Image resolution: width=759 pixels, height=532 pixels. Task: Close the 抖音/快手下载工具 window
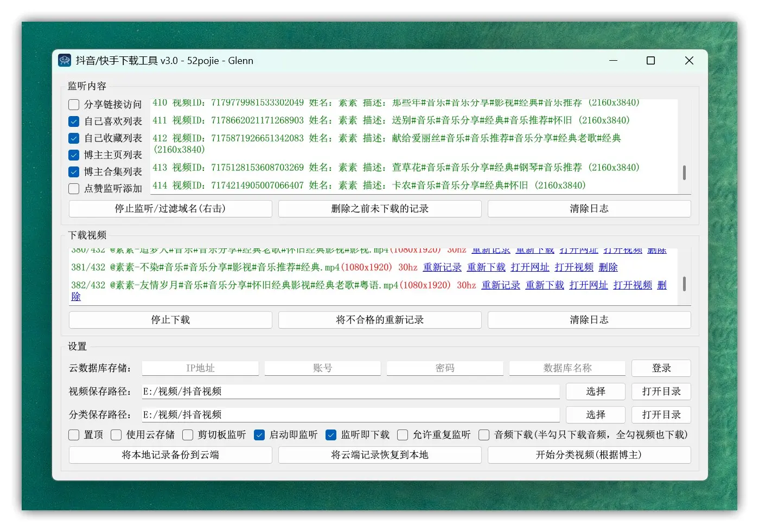click(x=689, y=61)
